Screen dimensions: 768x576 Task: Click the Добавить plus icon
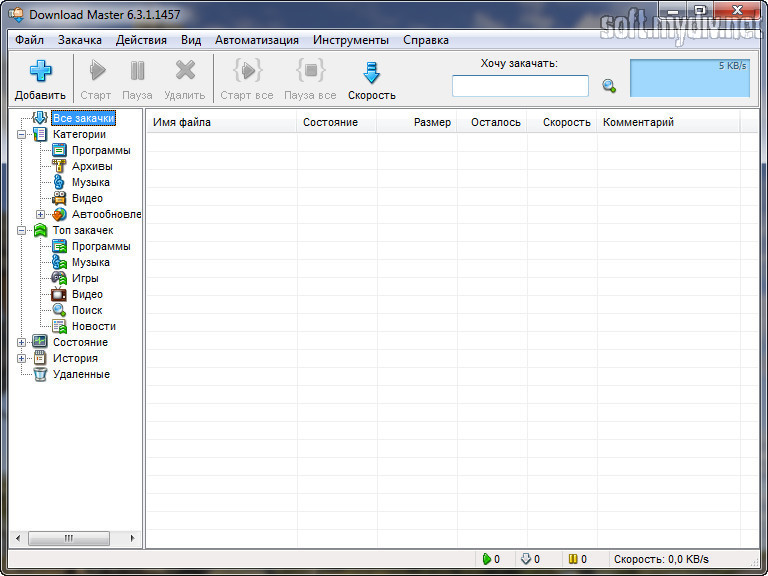pyautogui.click(x=41, y=71)
